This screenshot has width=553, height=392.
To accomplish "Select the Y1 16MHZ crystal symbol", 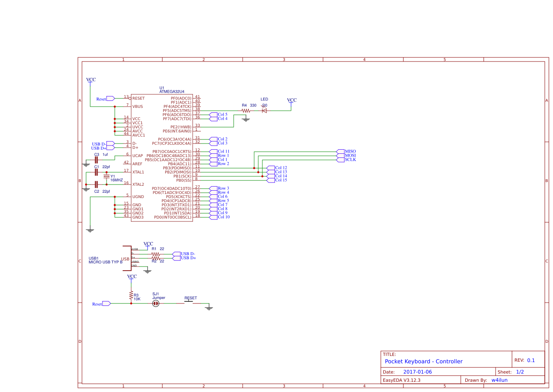I will pyautogui.click(x=107, y=176).
